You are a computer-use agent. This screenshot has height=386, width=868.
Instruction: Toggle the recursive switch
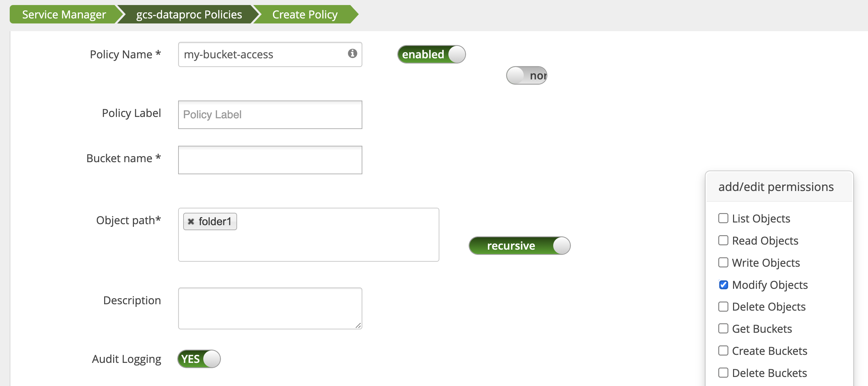519,245
